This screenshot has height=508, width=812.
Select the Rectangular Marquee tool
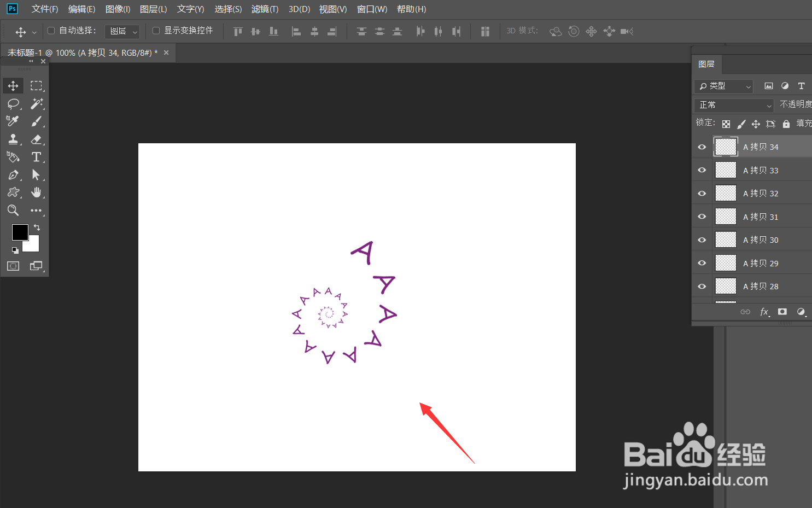[37, 85]
